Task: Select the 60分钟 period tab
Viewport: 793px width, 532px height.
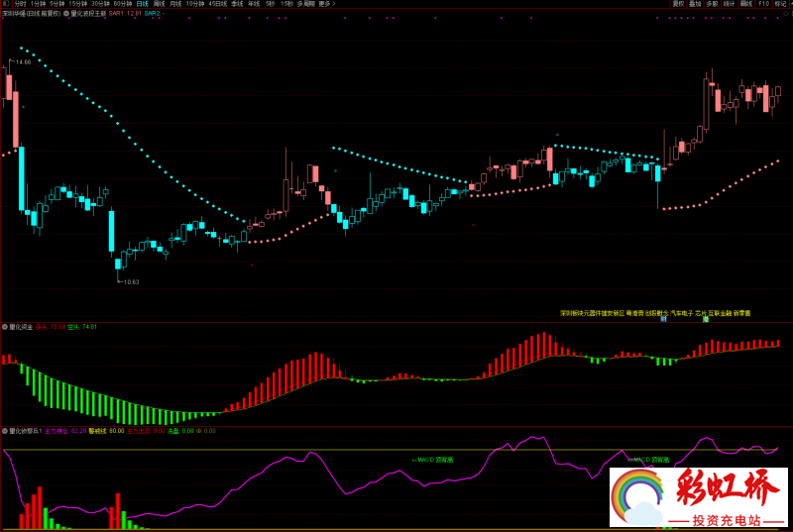Action: click(124, 4)
